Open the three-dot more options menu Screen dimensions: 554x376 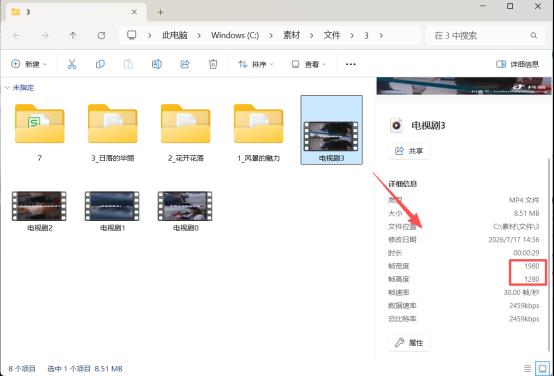(350, 64)
